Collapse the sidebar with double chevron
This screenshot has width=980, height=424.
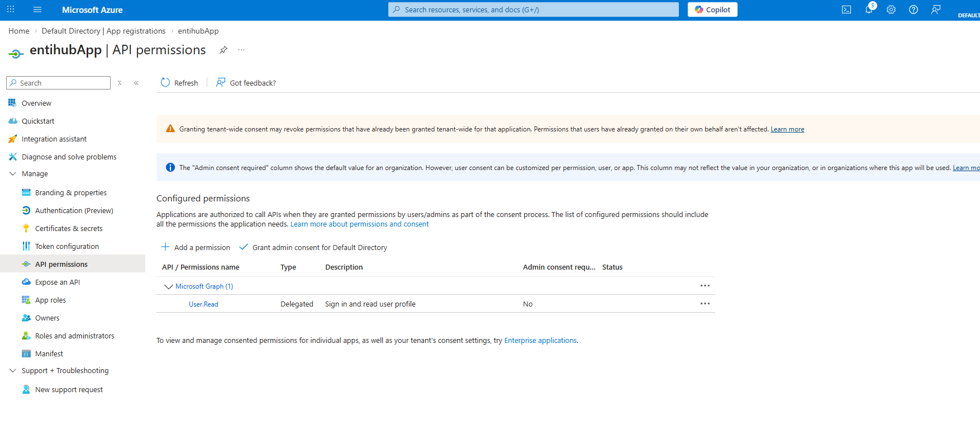pos(136,83)
